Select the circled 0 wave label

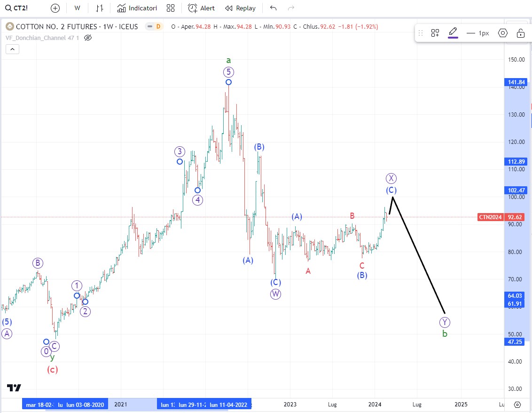[46, 351]
